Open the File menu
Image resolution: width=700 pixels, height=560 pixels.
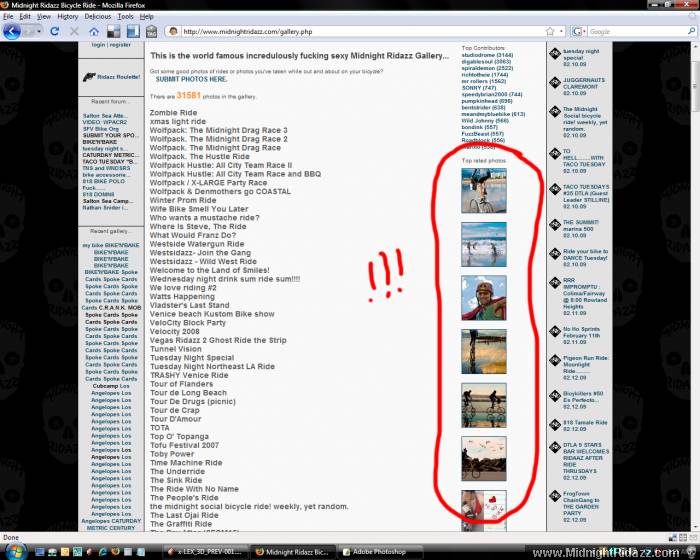8,17
